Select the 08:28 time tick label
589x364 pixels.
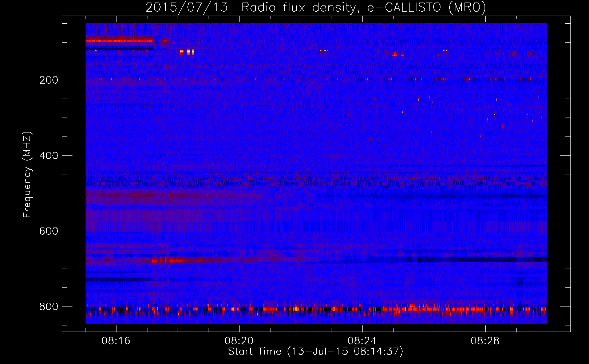tap(485, 341)
